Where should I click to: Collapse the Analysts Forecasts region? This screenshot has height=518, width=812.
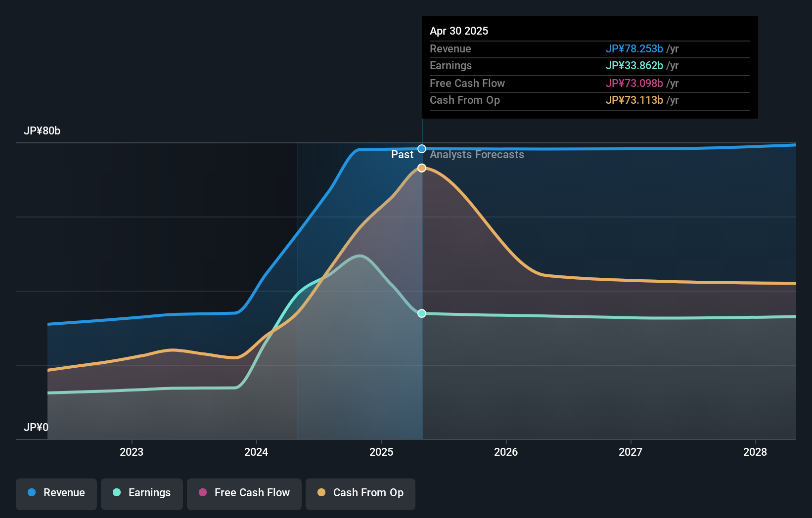tap(476, 155)
